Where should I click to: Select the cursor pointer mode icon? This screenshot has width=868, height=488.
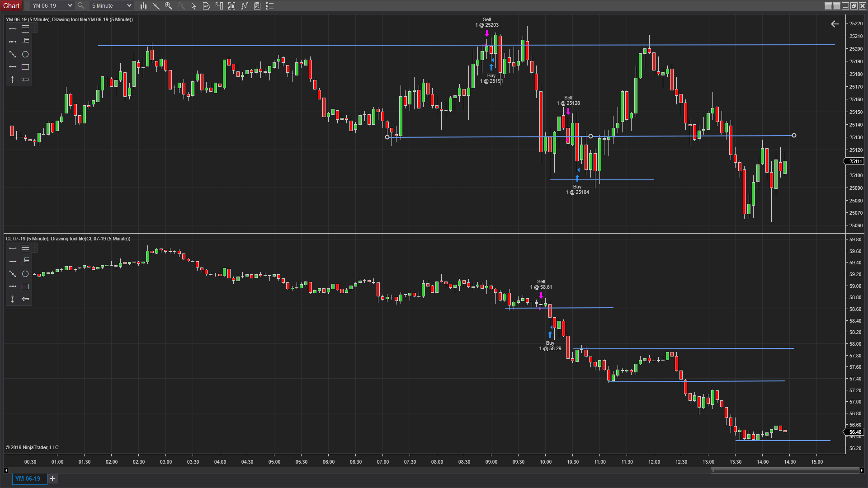(x=194, y=6)
